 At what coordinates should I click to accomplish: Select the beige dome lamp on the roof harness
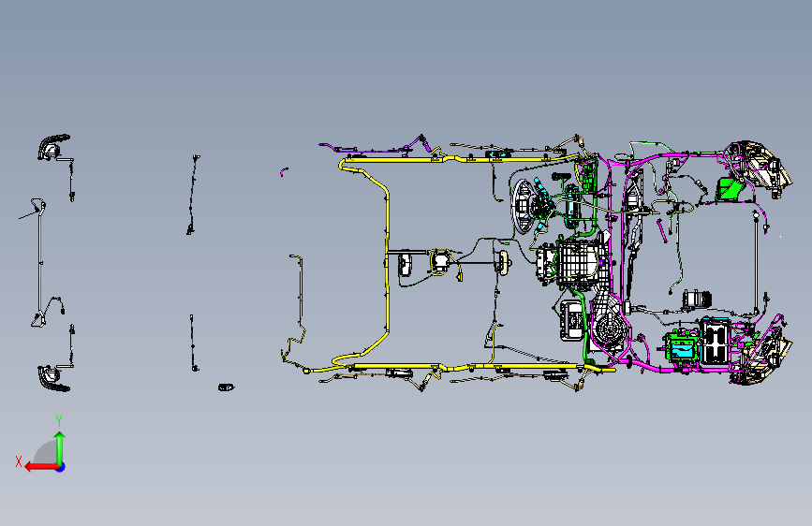point(503,262)
